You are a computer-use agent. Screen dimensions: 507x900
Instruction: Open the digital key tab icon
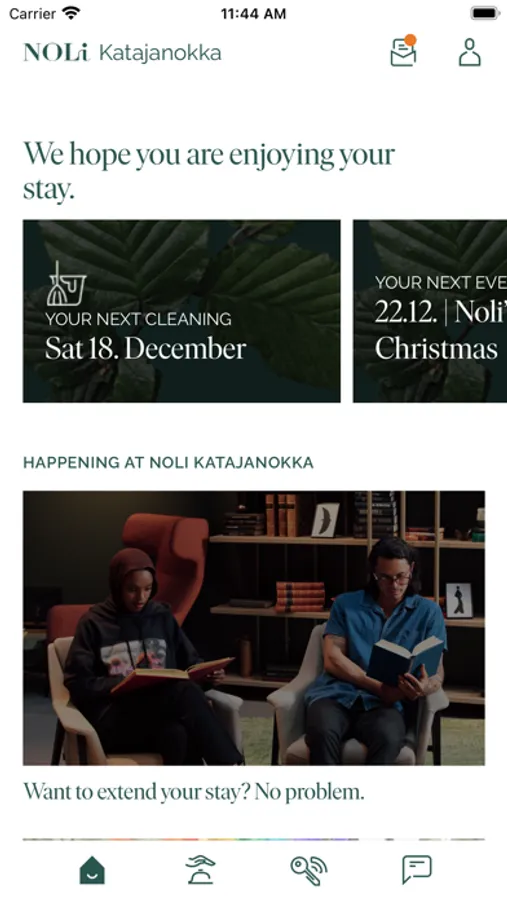308,870
